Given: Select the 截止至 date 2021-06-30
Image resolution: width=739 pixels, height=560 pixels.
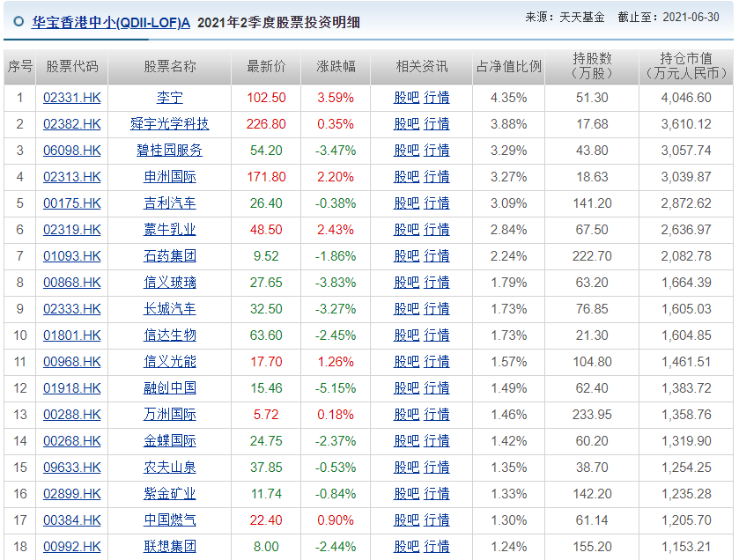Looking at the screenshot, I should 691,18.
